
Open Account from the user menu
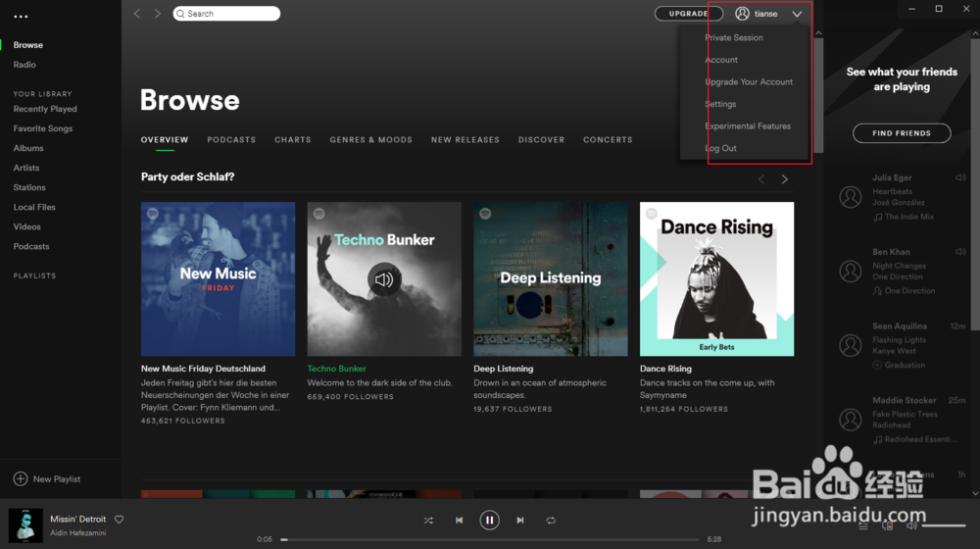click(x=721, y=60)
